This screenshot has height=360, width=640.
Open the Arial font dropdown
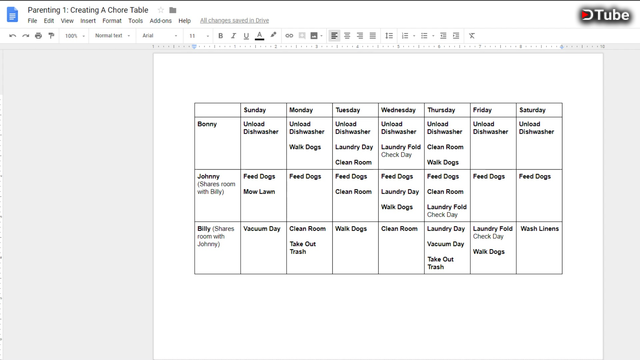[x=160, y=36]
